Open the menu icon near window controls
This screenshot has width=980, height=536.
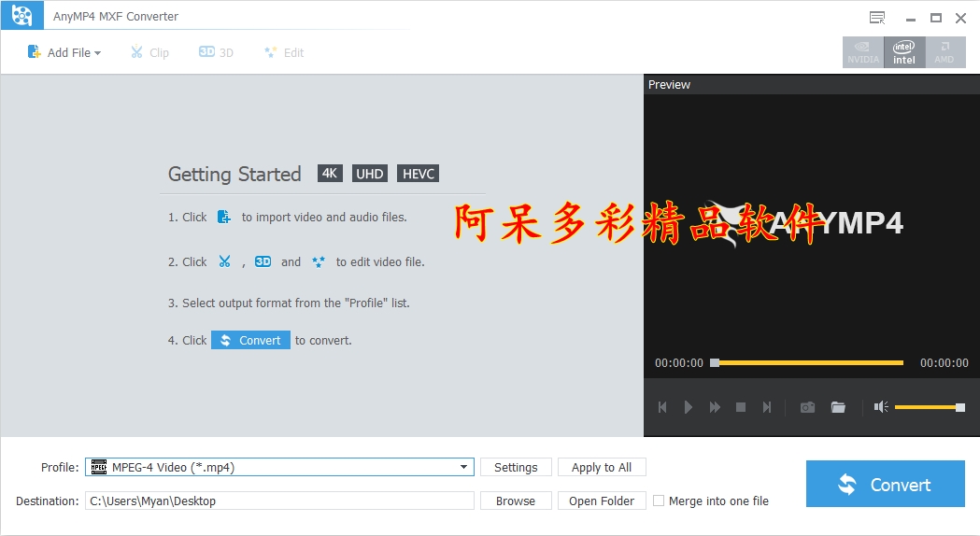877,18
